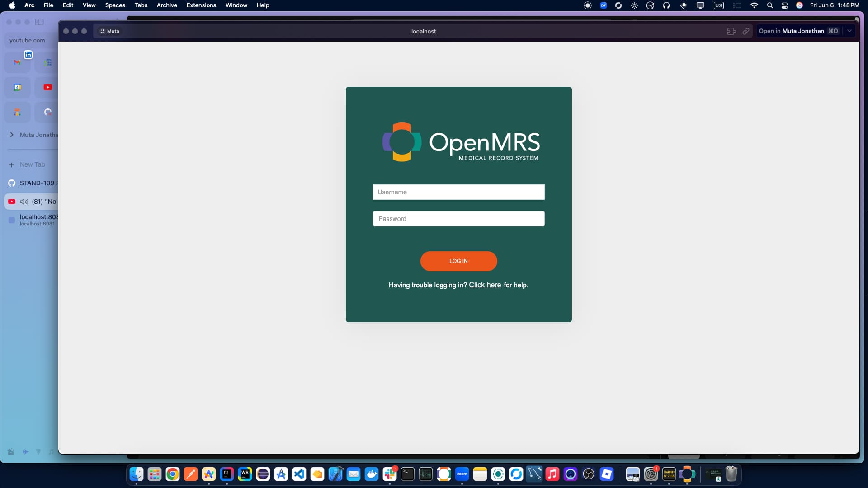Click the Muta space label in toolbar

(x=109, y=31)
